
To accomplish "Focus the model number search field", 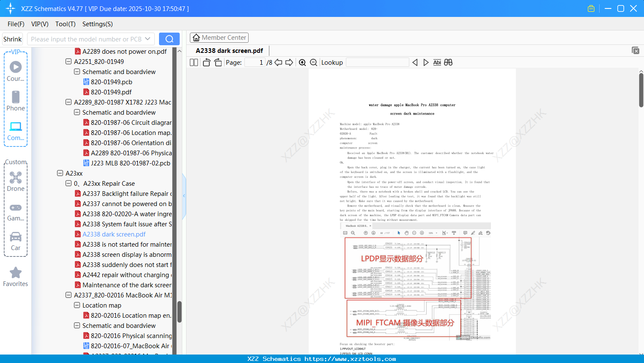I will click(86, 39).
